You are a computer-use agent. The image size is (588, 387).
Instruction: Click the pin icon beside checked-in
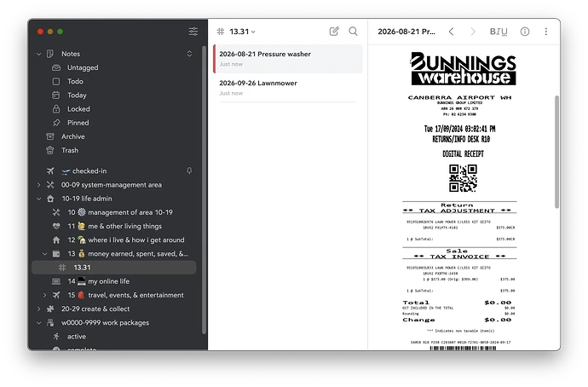[189, 171]
